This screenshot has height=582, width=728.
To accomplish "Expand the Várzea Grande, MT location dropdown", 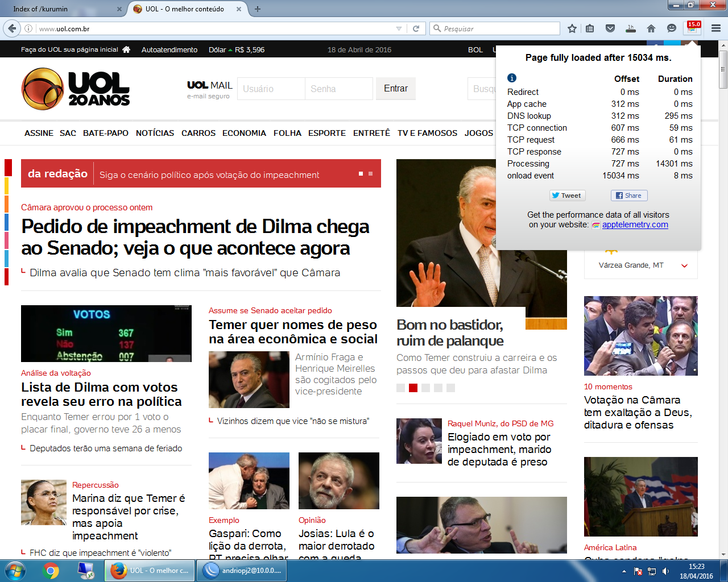I will (685, 265).
